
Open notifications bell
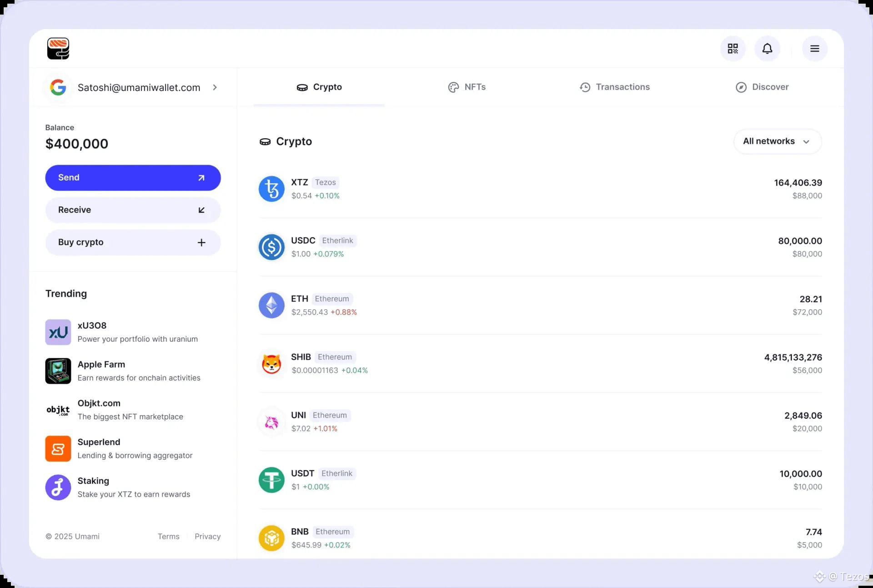767,49
